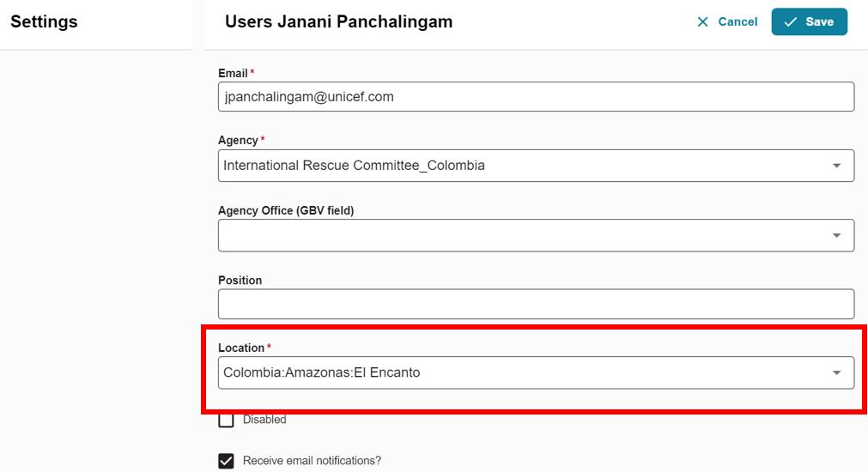Click the Save button
The image size is (868, 472).
click(x=810, y=21)
